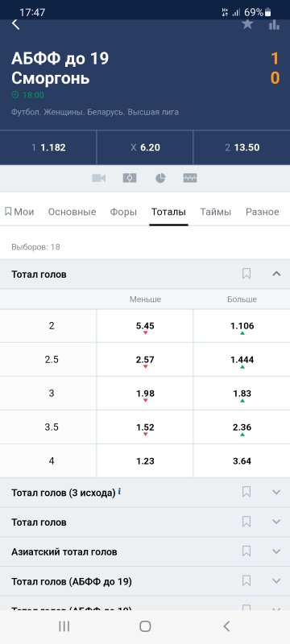
Task: Expand the Азиатский тотал голов section
Action: coord(276,551)
